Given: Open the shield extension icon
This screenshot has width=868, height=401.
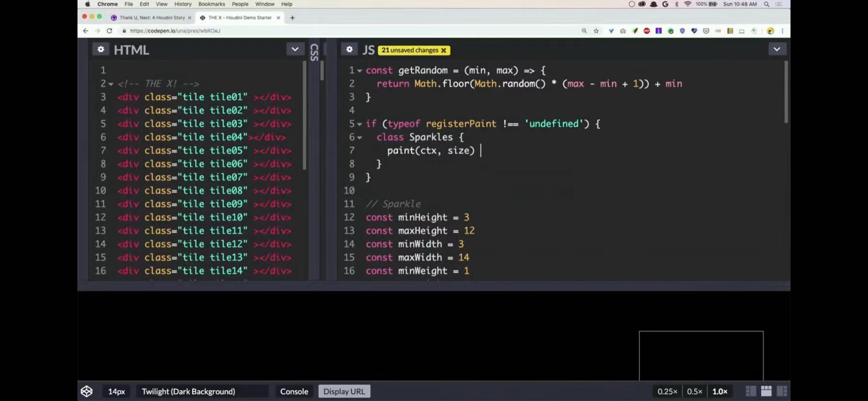Looking at the screenshot, I should pyautogui.click(x=682, y=31).
